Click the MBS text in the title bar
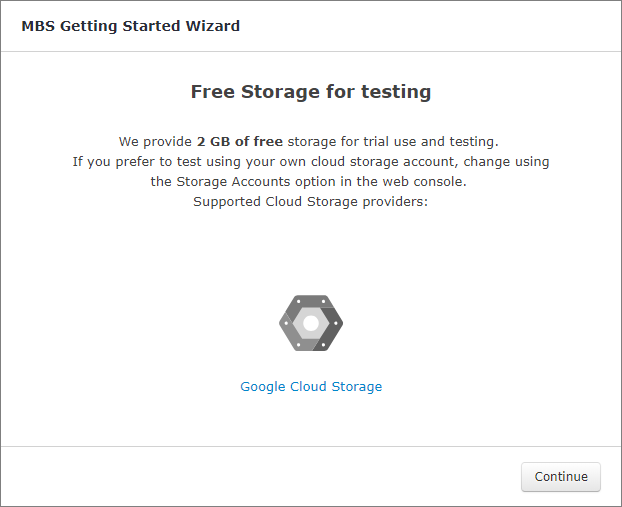The height and width of the screenshot is (507, 622). coord(38,26)
